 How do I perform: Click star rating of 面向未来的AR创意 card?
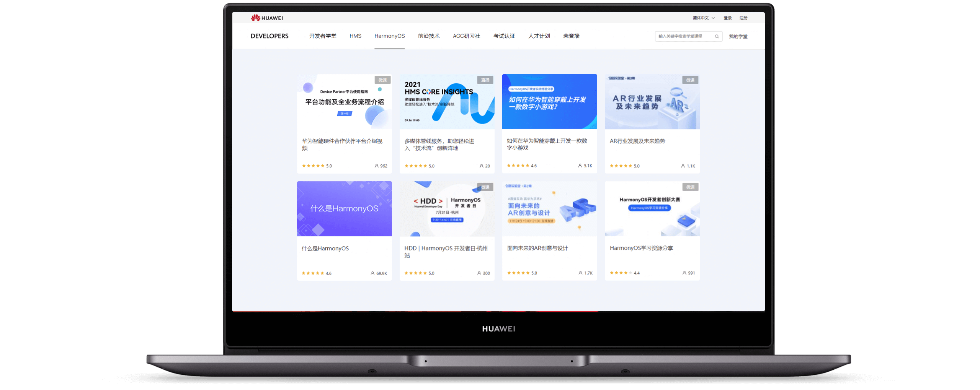(x=522, y=273)
